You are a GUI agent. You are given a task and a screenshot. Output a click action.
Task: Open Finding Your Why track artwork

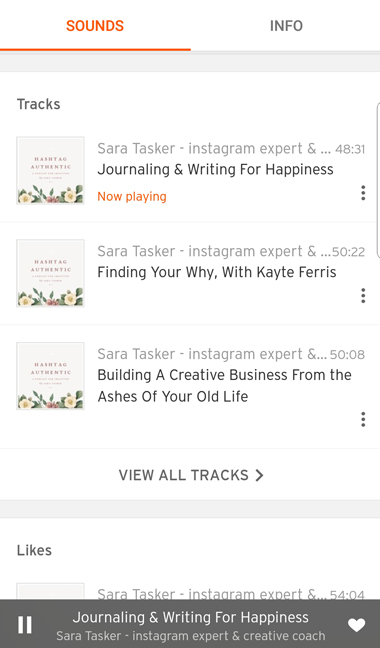(x=50, y=273)
